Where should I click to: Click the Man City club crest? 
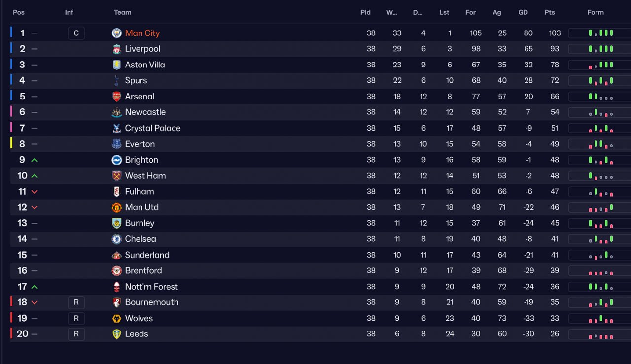click(x=117, y=33)
